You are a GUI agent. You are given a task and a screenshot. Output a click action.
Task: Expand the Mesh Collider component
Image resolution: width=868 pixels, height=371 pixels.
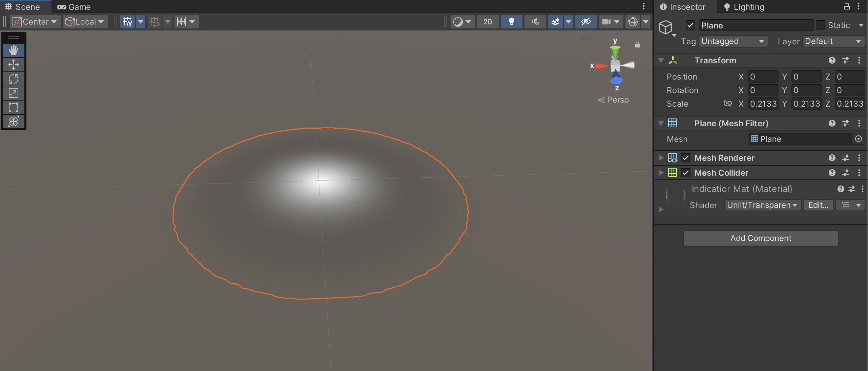pos(661,173)
